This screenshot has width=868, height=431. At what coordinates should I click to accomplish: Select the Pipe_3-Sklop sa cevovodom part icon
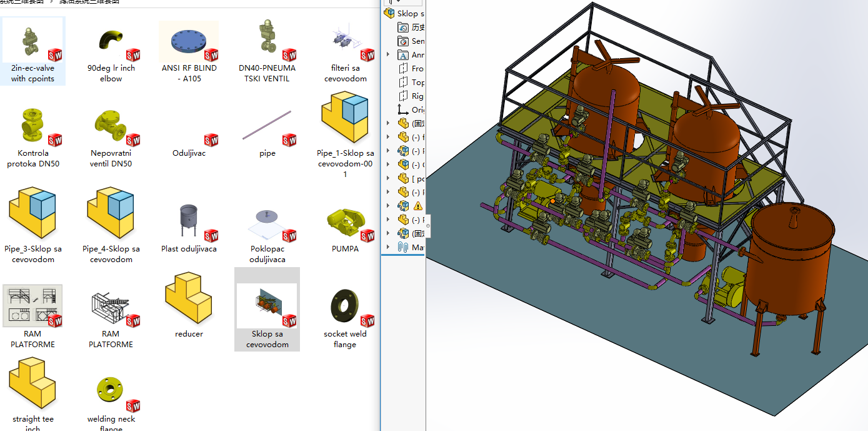[x=32, y=212]
